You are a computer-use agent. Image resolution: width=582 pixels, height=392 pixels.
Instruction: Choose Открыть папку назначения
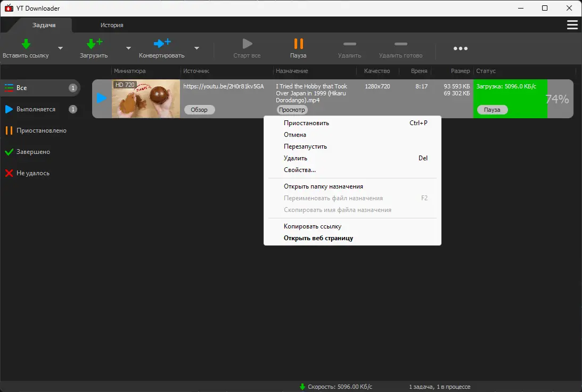(x=353, y=186)
